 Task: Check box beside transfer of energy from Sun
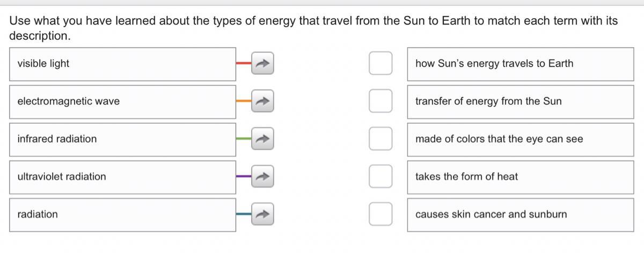click(380, 101)
